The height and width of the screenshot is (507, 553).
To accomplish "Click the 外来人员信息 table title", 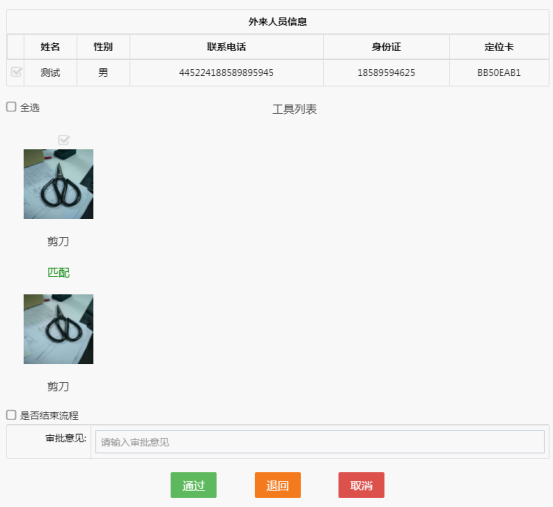I will tap(278, 22).
